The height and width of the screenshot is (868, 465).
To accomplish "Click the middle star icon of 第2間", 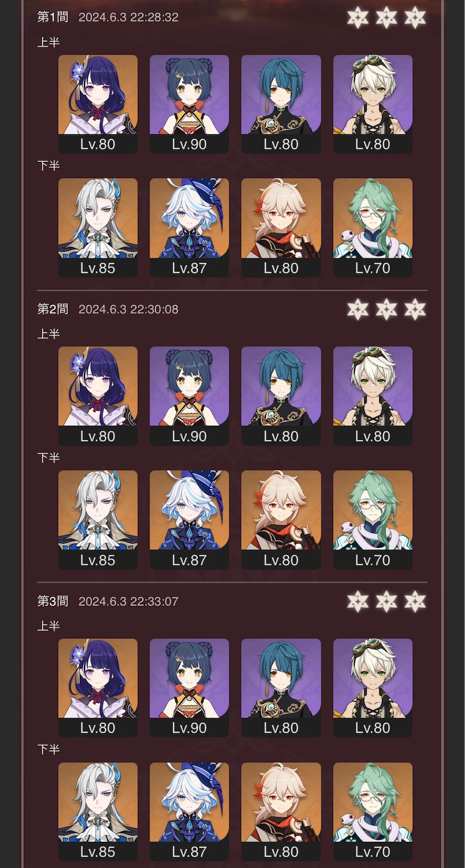I will [386, 309].
